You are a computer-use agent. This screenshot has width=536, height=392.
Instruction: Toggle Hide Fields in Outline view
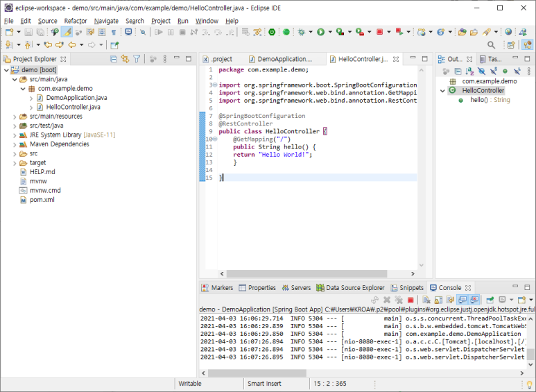click(x=481, y=71)
